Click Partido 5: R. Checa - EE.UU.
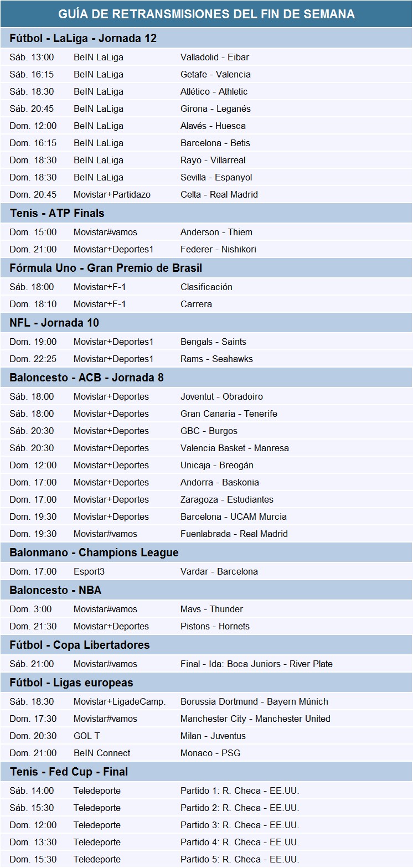Image resolution: width=413 pixels, height=868 pixels. tap(240, 859)
